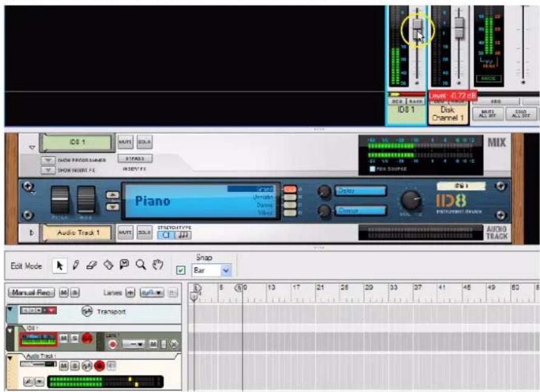Click the Audio Track 1 name label in rack
The width and height of the screenshot is (540, 392).
coord(78,233)
